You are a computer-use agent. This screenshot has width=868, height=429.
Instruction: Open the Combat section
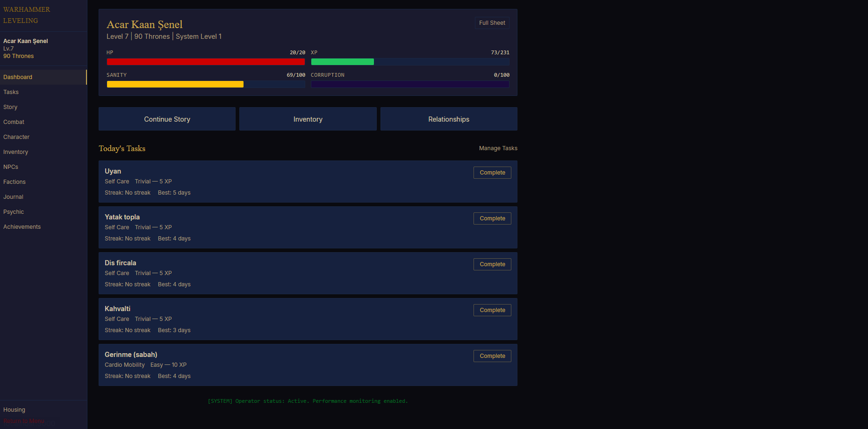click(14, 122)
